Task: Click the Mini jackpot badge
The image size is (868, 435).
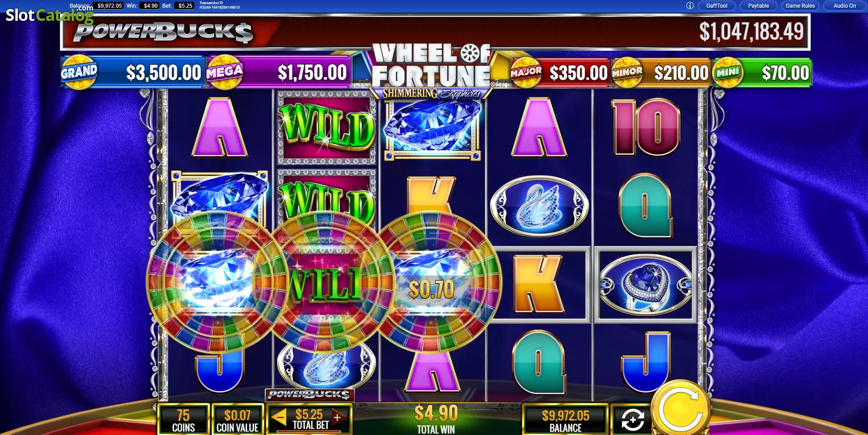Action: (x=728, y=72)
